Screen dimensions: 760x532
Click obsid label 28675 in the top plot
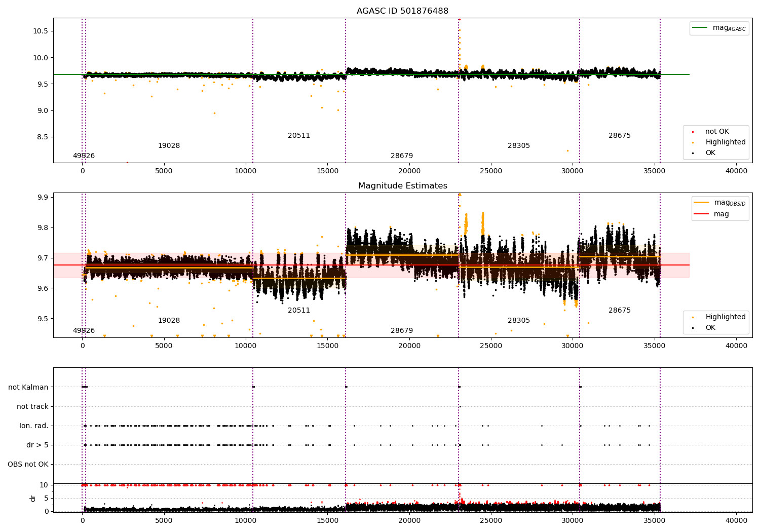620,136
